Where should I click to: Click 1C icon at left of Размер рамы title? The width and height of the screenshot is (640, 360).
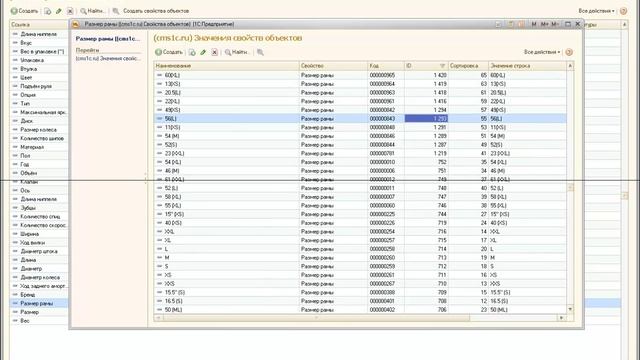click(x=76, y=24)
